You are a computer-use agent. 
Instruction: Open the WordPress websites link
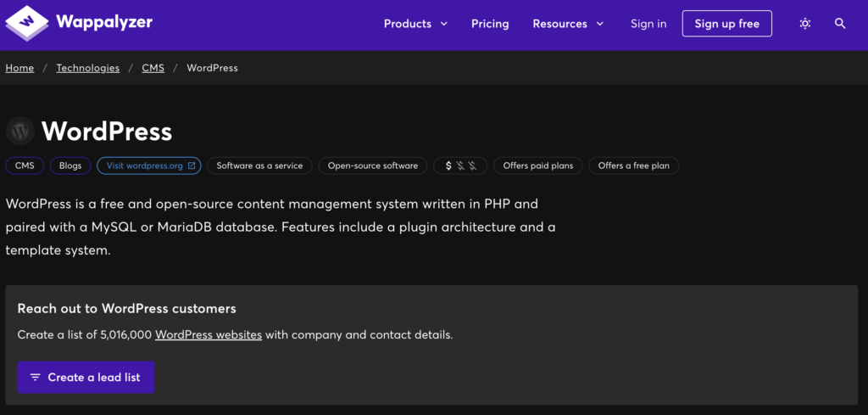coord(209,334)
